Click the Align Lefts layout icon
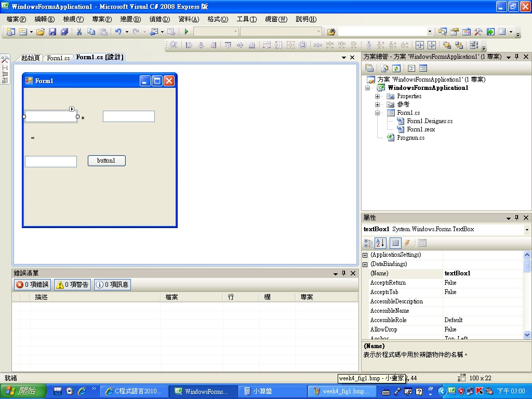Screen dimensions: 532x399 click(189, 45)
